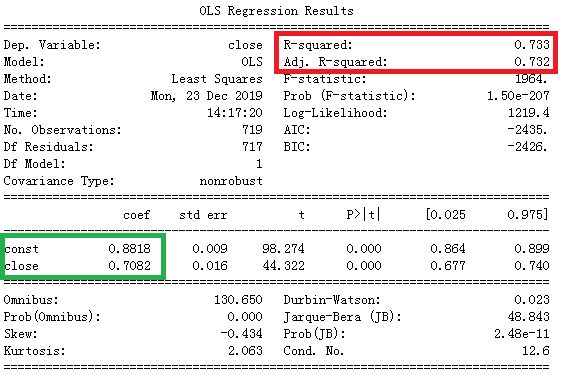Click the Durbin-Watson value 0.023
This screenshot has width=569, height=383.
tap(532, 300)
